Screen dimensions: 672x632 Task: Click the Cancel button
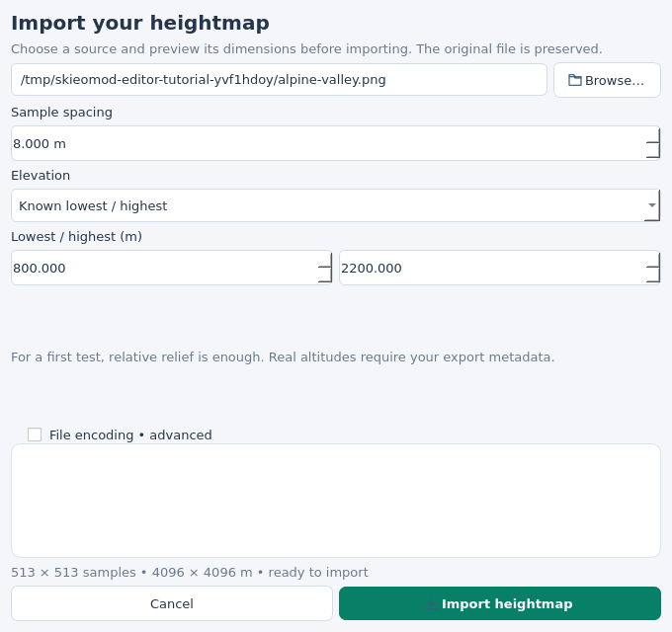pyautogui.click(x=172, y=603)
